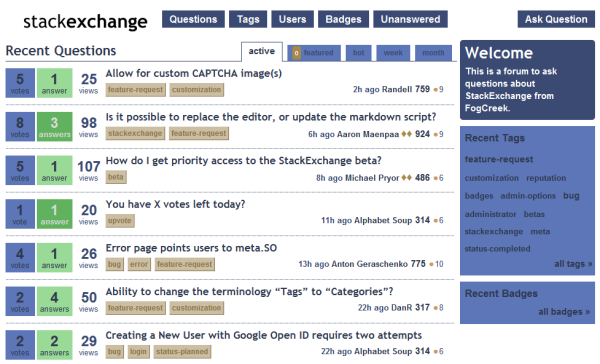The width and height of the screenshot is (600, 364).
Task: Open the Unanswered navigation tab
Action: click(x=410, y=19)
